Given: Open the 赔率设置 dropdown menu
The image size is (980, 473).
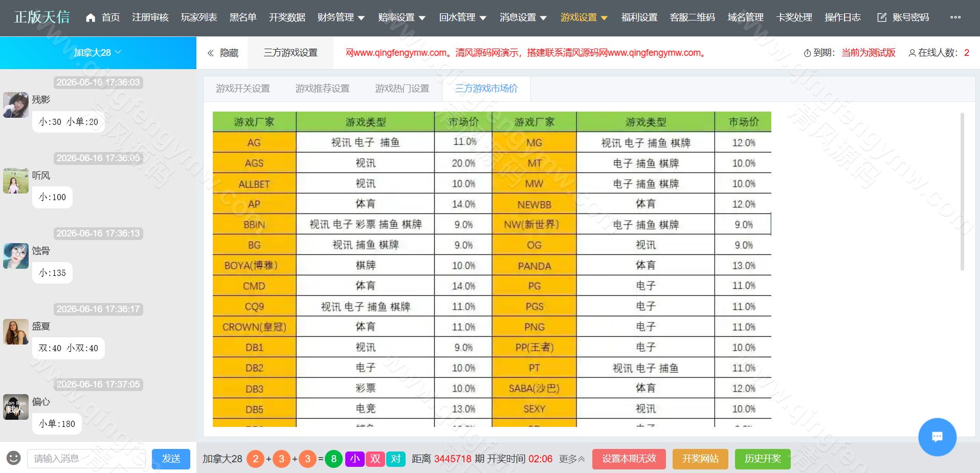Looking at the screenshot, I should 402,17.
